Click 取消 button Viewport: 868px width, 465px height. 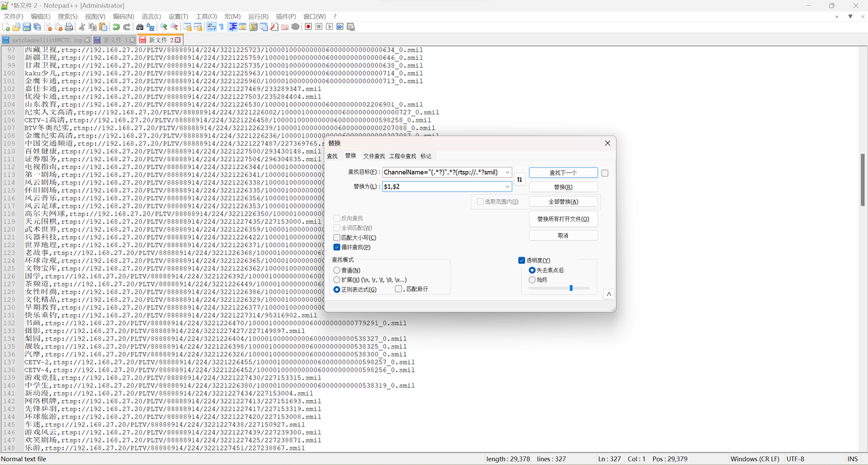(x=563, y=235)
